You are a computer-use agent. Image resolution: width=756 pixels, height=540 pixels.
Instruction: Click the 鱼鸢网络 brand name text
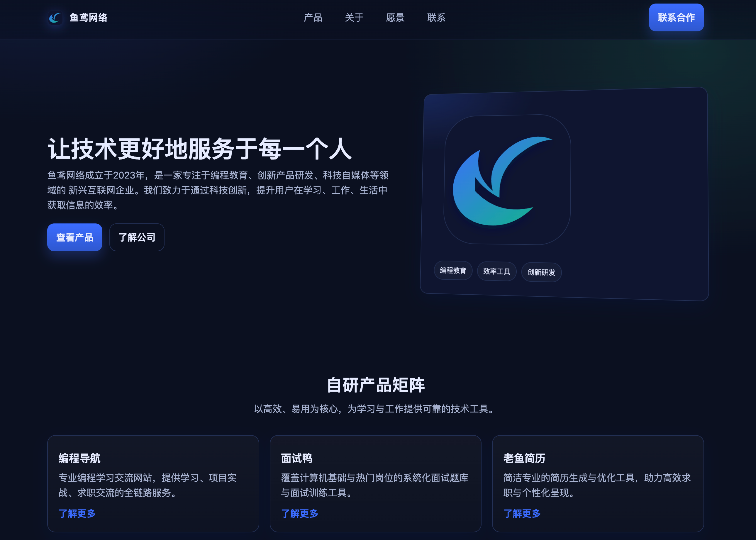(89, 18)
